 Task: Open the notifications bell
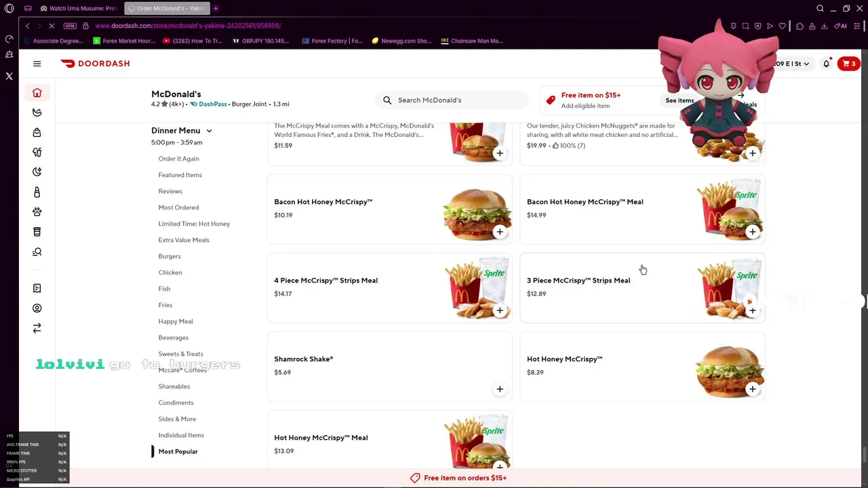[x=826, y=64]
